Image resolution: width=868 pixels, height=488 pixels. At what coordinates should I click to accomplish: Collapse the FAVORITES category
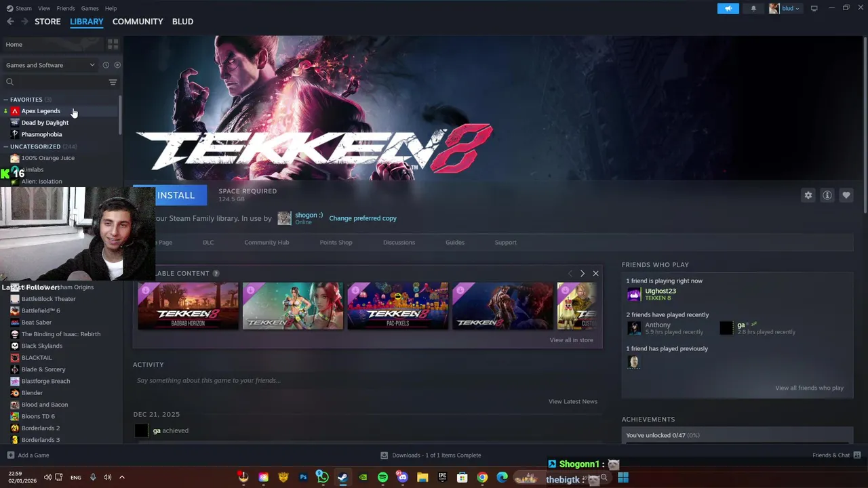point(5,100)
